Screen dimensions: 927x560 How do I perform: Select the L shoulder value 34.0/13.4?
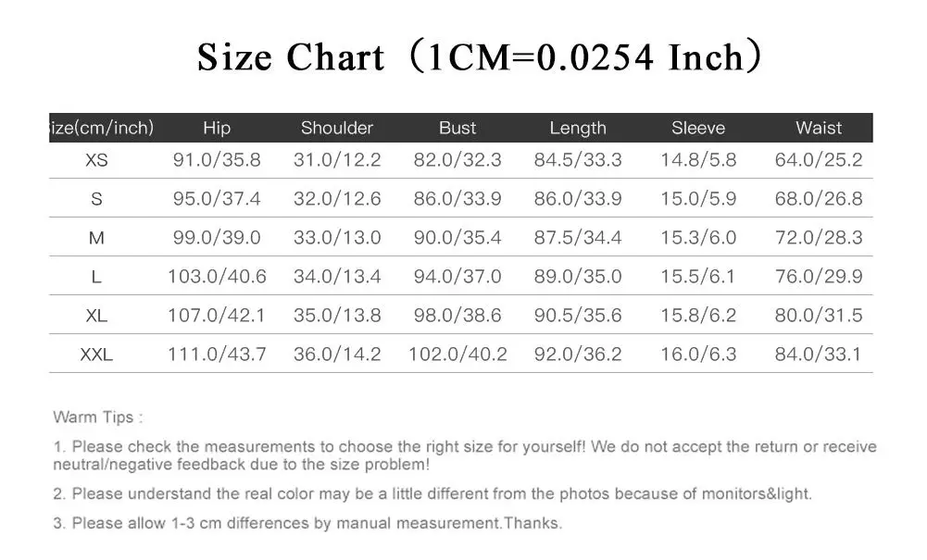tap(337, 277)
